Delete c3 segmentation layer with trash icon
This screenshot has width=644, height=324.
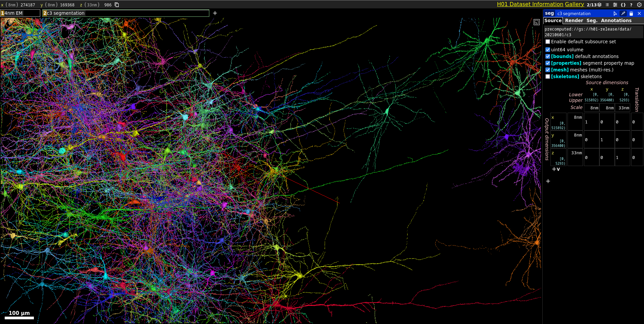pos(631,13)
